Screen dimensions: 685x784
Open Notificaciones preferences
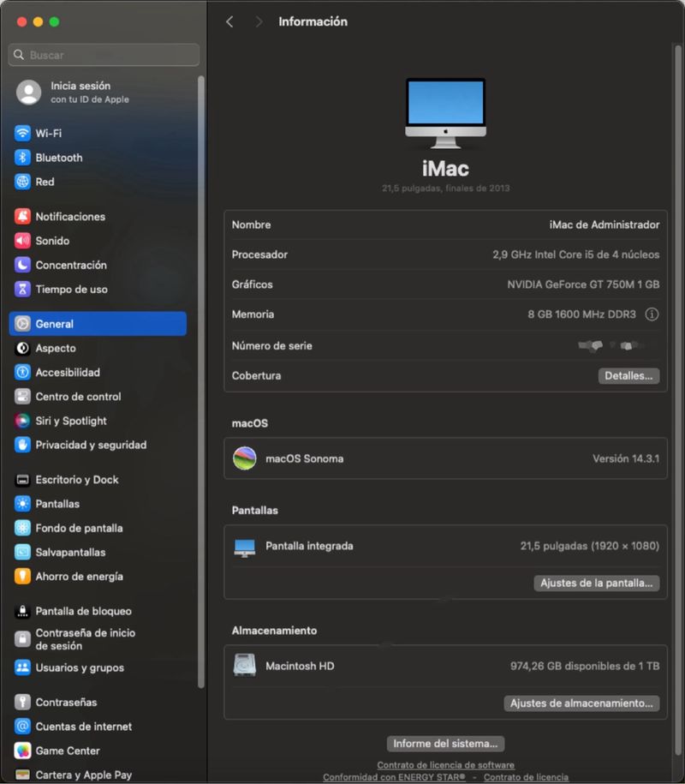tap(98, 217)
